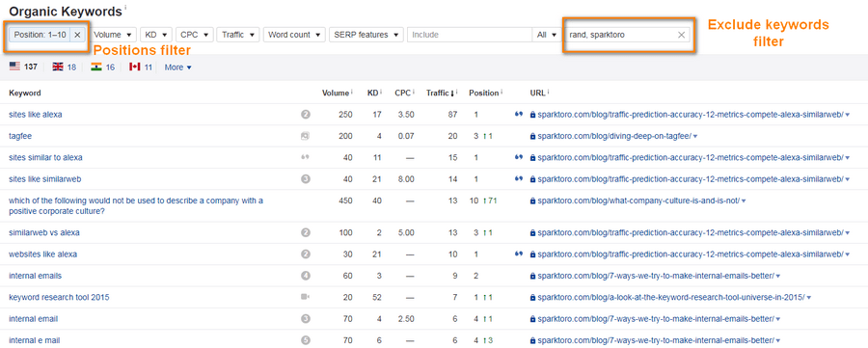
Task: Open the All match-type dropdown
Action: point(547,35)
